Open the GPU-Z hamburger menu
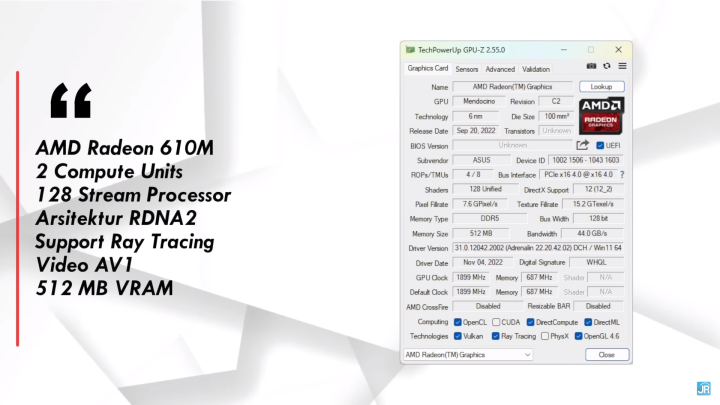 [x=621, y=66]
